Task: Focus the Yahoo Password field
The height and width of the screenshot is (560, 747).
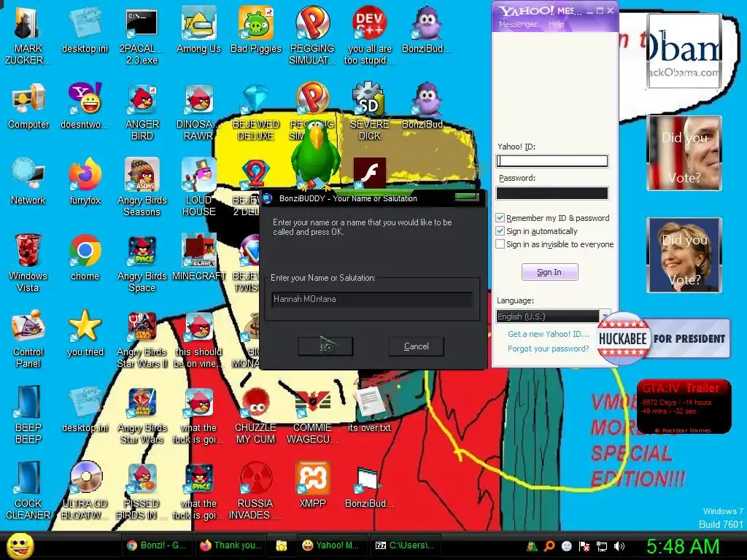Action: (552, 192)
